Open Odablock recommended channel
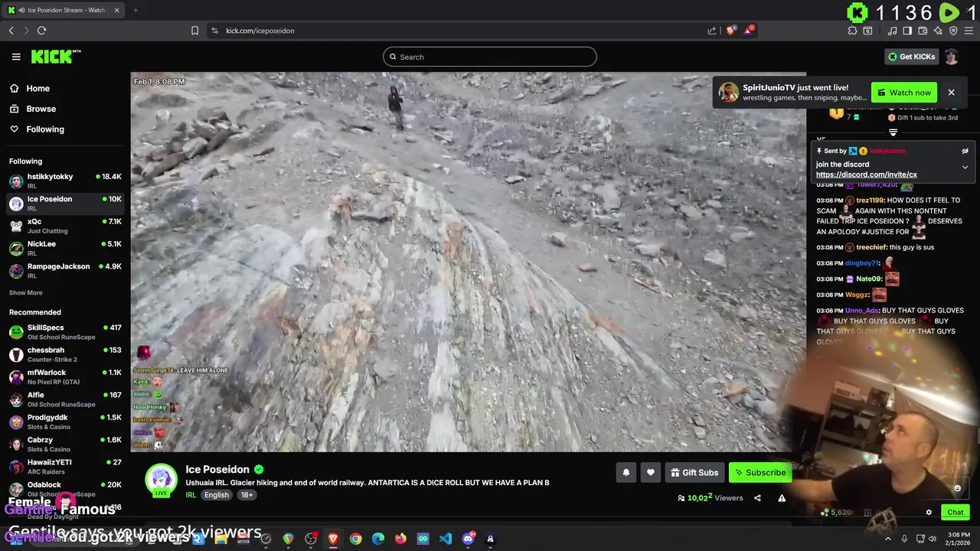This screenshot has height=551, width=980. coord(65,488)
